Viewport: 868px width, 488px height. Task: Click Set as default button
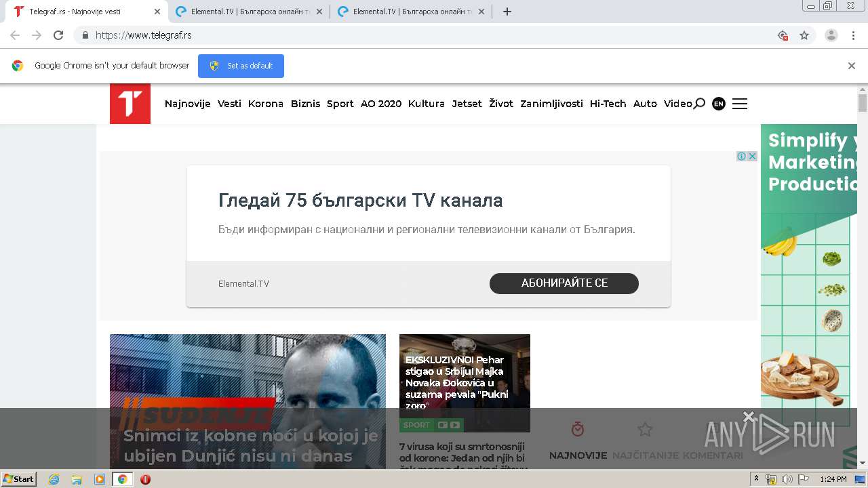click(241, 66)
